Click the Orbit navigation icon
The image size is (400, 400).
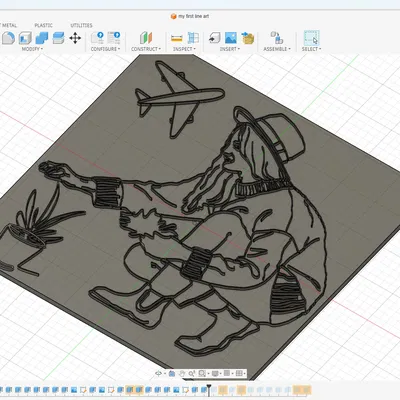click(159, 374)
